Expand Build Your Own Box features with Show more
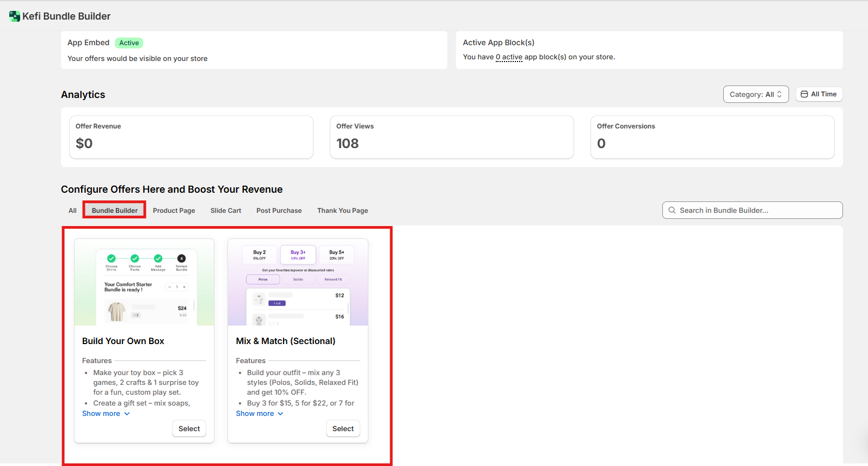This screenshot has width=868, height=466. 101,414
